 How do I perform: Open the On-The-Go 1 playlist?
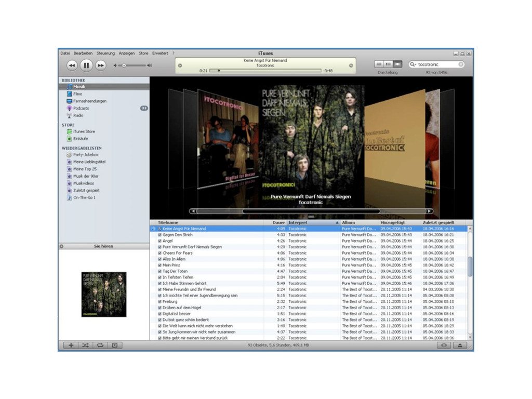coord(84,197)
